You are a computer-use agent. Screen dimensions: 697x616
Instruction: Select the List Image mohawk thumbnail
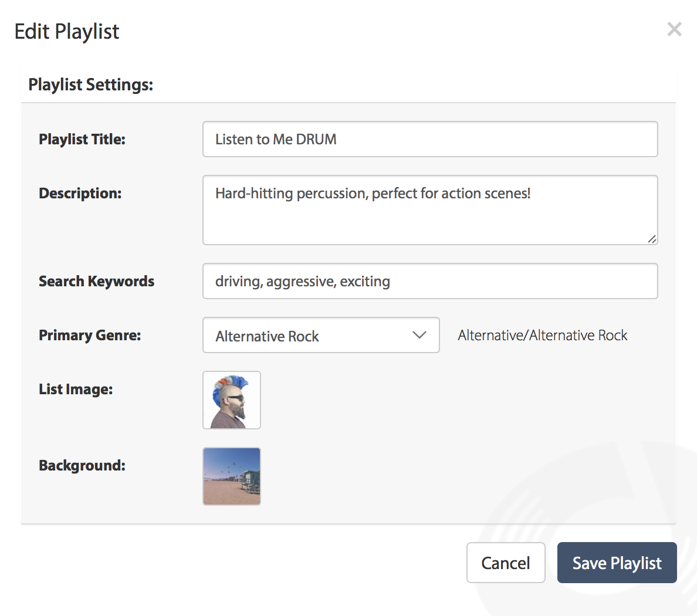click(x=232, y=400)
